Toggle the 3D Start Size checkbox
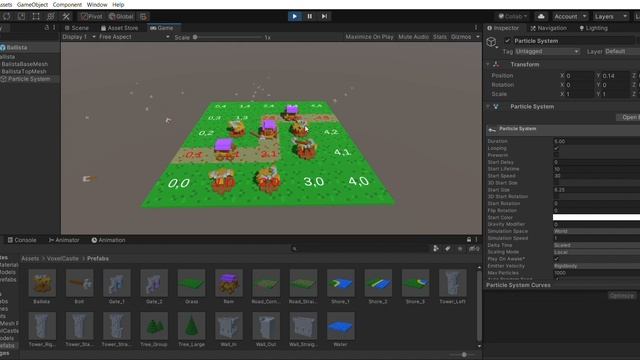This screenshot has height=360, width=640. (x=556, y=183)
